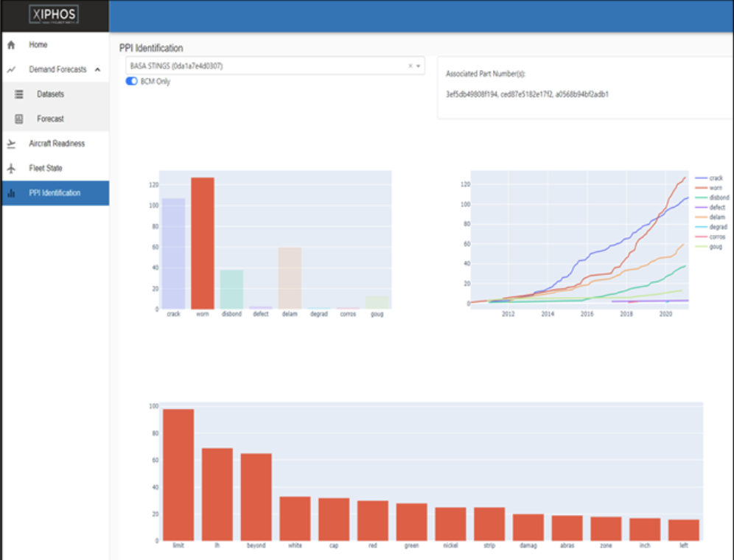This screenshot has width=734, height=560.
Task: Click the PPI Identification bar-chart icon
Action: point(10,192)
